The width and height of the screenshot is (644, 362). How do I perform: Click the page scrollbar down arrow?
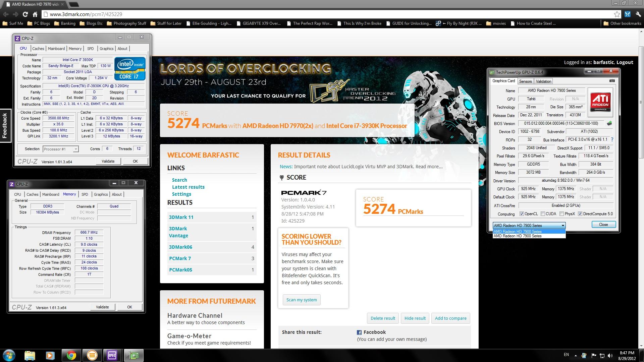641,346
